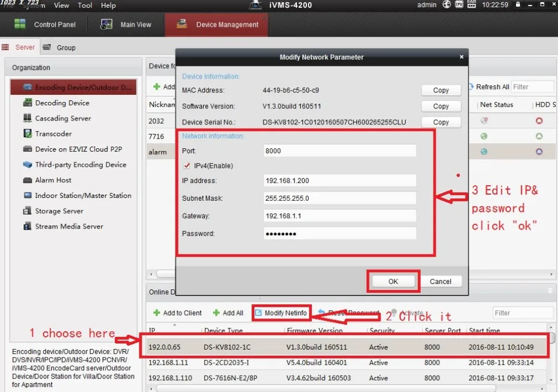Cancel the Modify Network Parameter dialog
Image resolution: width=558 pixels, height=392 pixels.
point(441,282)
